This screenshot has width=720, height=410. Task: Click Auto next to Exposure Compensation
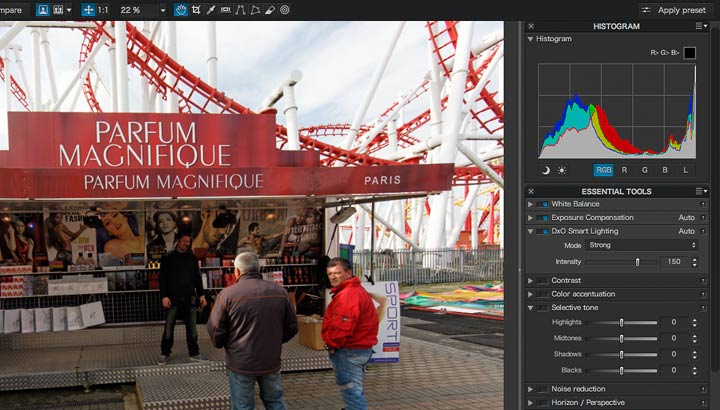coord(686,218)
